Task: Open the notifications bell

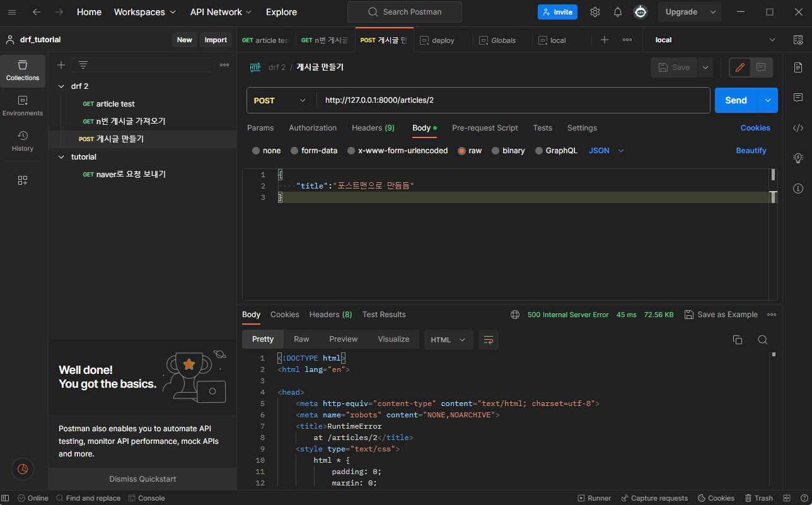Action: (618, 12)
